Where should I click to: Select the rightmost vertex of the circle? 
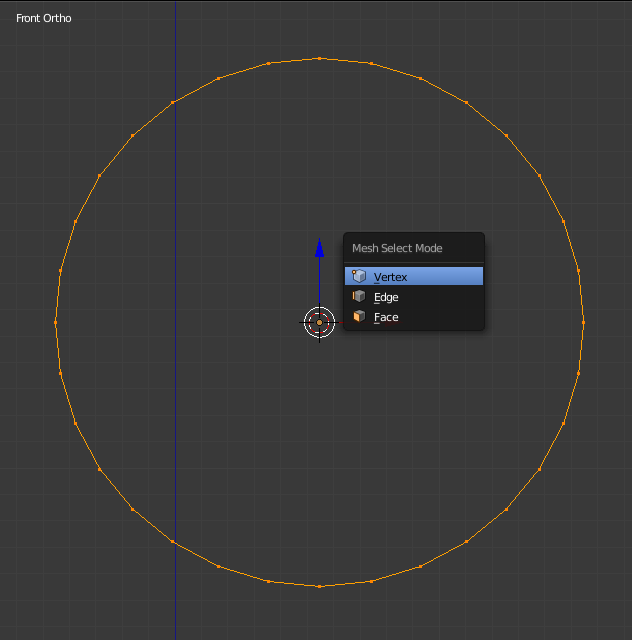pos(583,322)
